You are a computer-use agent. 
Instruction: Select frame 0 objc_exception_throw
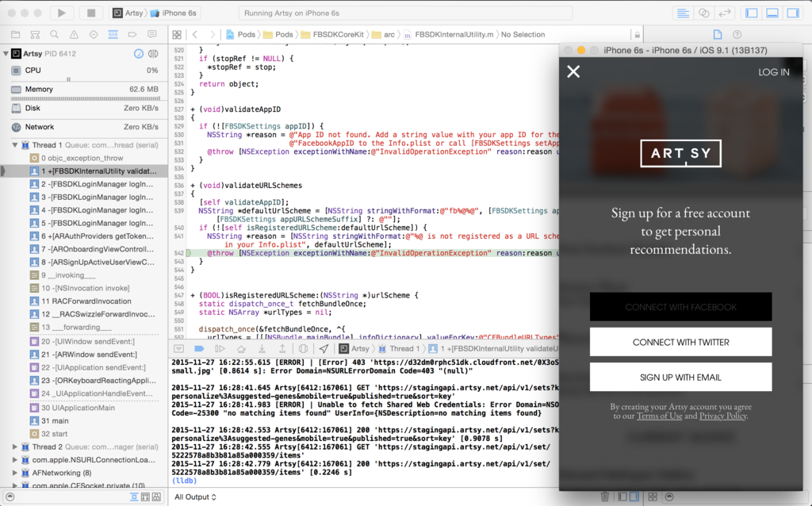[84, 158]
